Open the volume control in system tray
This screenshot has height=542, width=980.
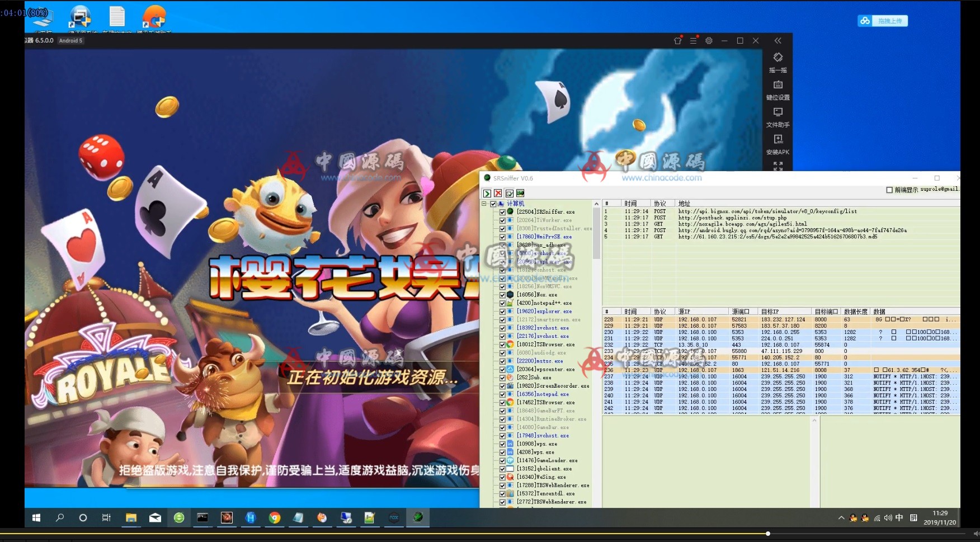coord(888,518)
